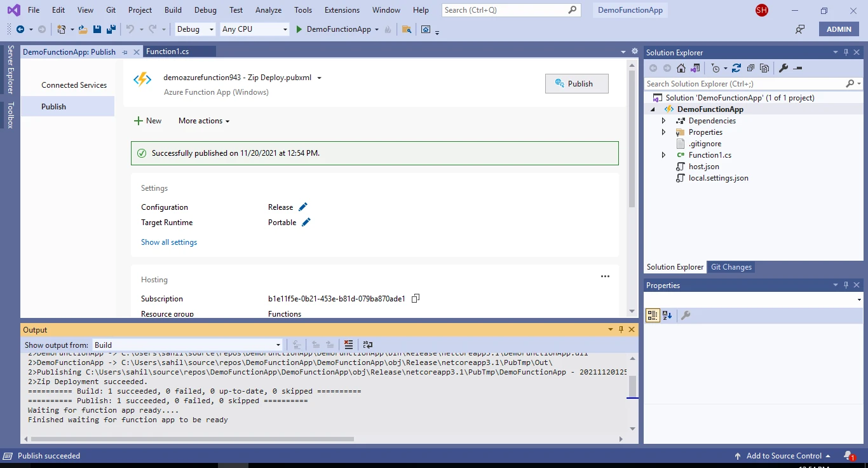
Task: Start debugging DemoFunctionApp with green play icon
Action: click(297, 29)
